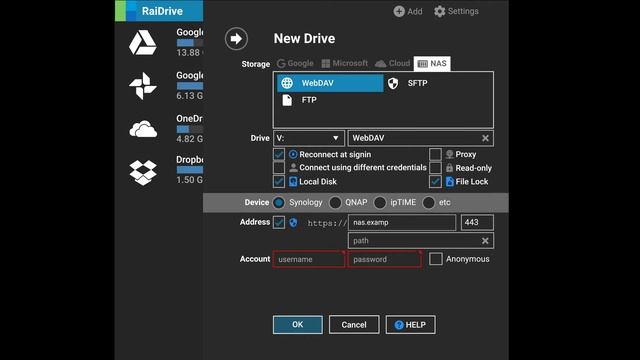
Task: Open the HELP button
Action: 410,324
